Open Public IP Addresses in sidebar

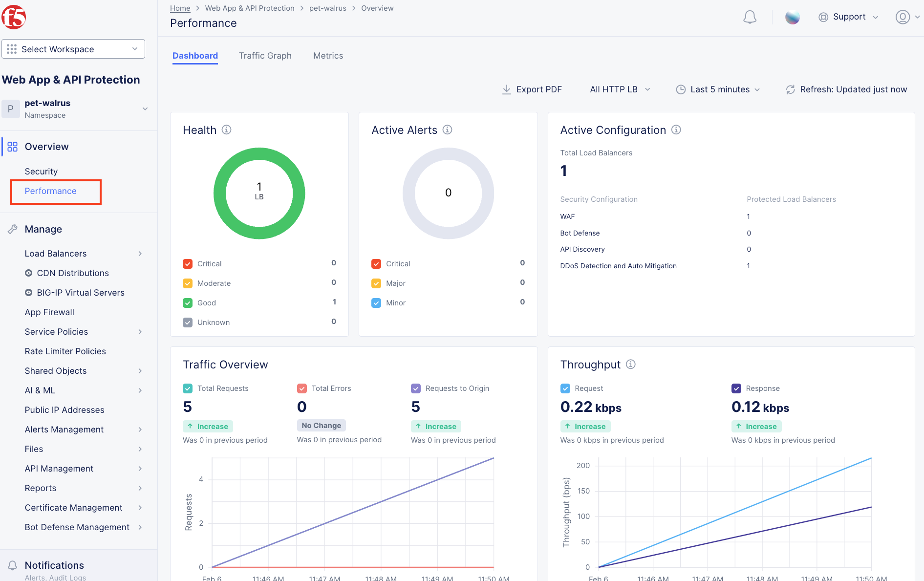point(64,410)
